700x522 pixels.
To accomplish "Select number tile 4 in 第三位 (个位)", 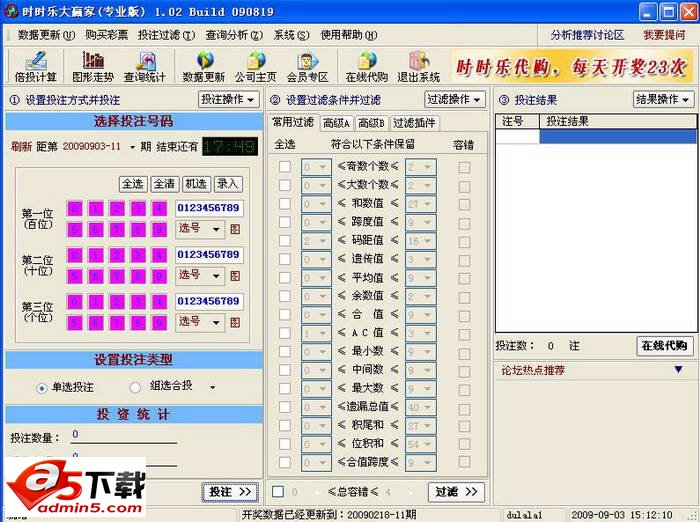I will point(159,301).
